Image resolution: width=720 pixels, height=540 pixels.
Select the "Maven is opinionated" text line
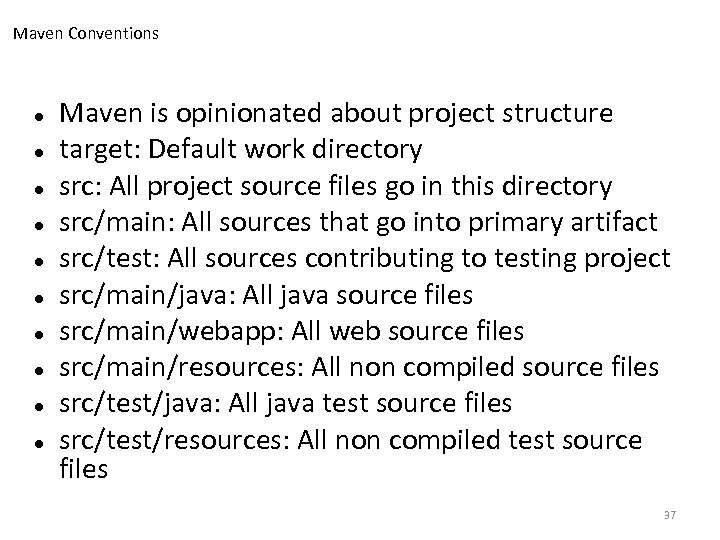[x=336, y=114]
